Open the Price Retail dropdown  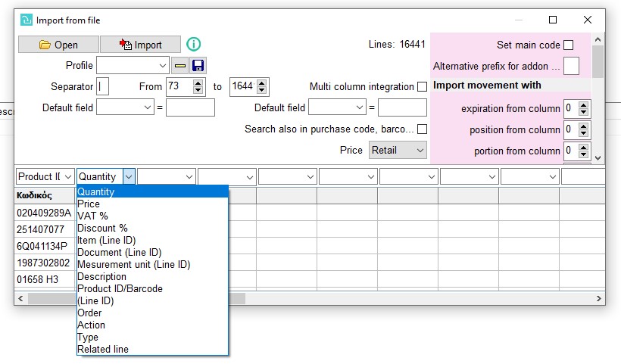tap(398, 151)
